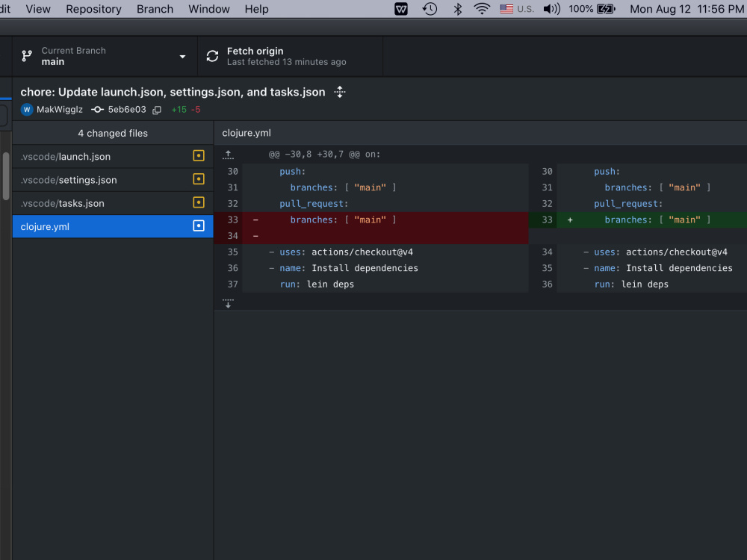This screenshot has height=560, width=747.
Task: Click modified status icon for settings.json
Action: (x=199, y=179)
